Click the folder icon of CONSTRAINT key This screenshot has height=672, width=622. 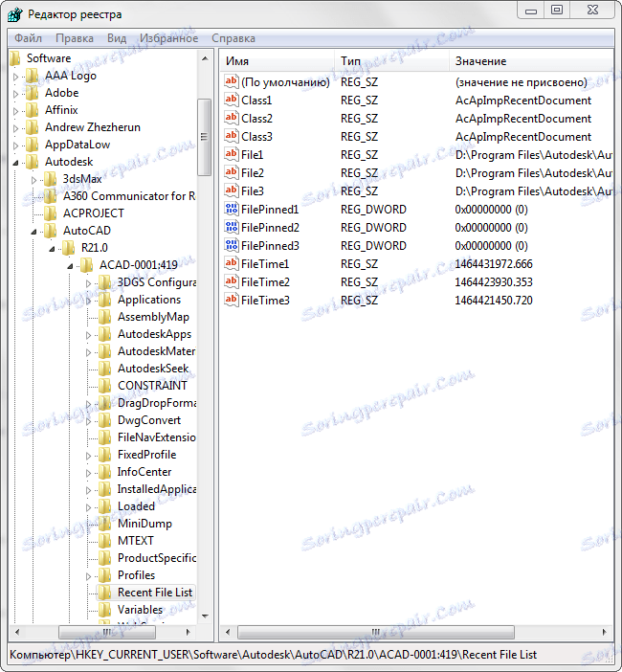click(x=105, y=385)
